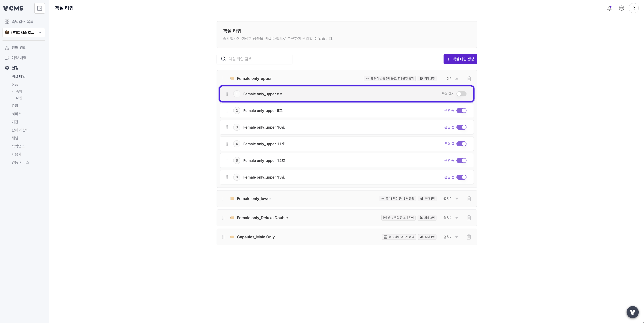Image resolution: width=644 pixels, height=323 pixels.
Task: Delete the Female only_Deluxe Double room type
Action: pos(469,218)
